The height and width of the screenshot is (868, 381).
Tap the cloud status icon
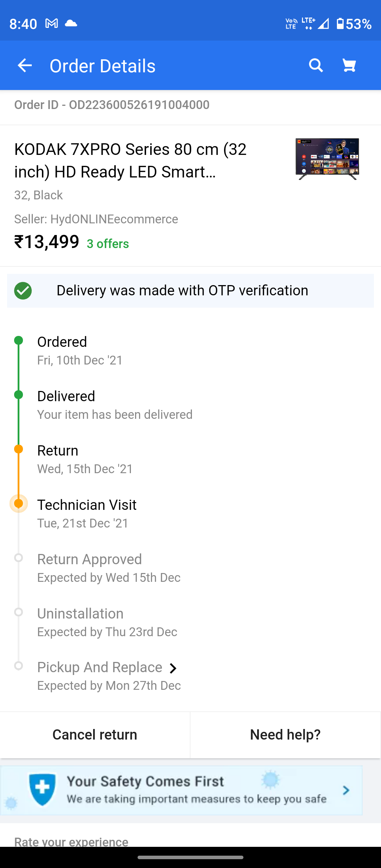pyautogui.click(x=71, y=24)
